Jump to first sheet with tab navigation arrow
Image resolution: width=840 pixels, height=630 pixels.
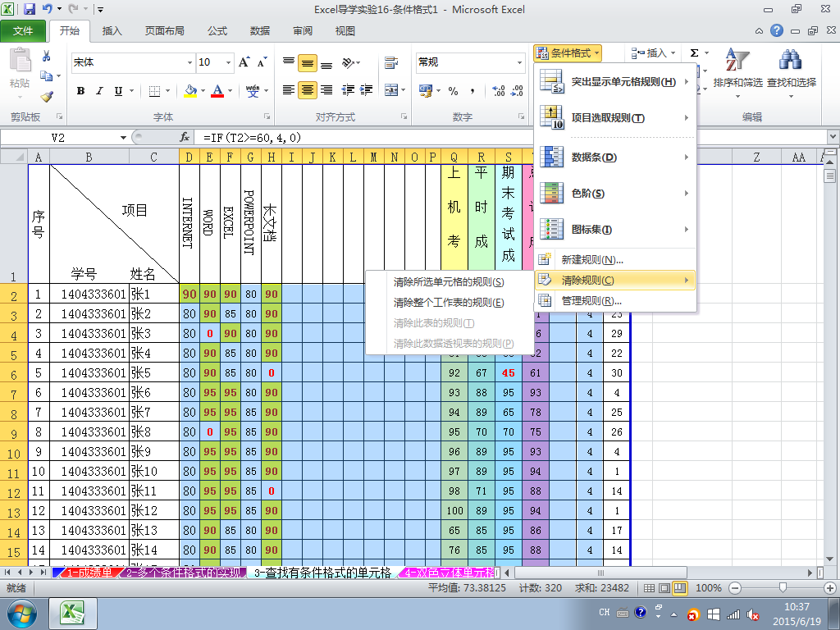[x=7, y=573]
